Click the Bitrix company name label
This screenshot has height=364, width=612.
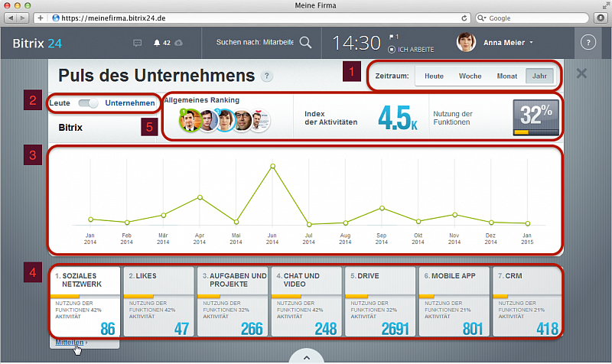tap(70, 128)
